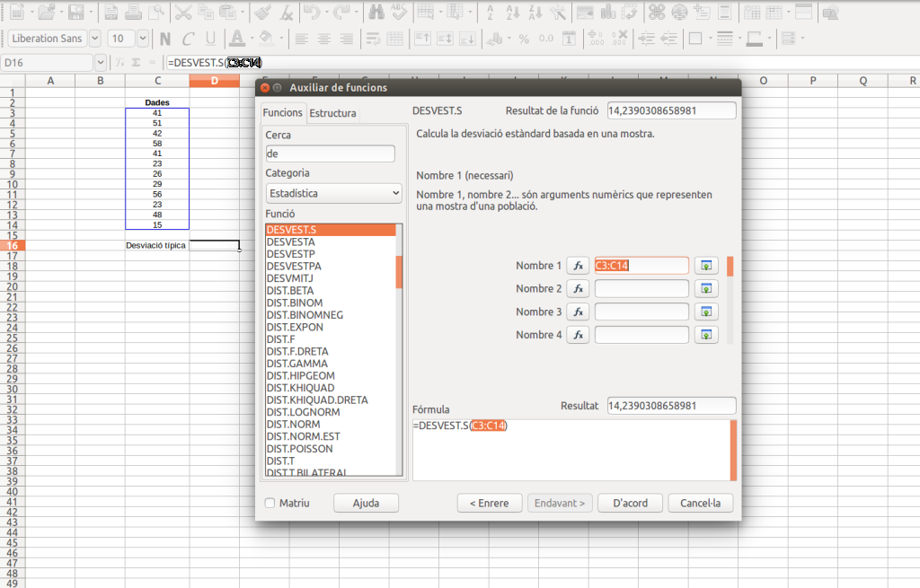Screen dimensions: 920x588
Task: Click inside the Cerca search field
Action: pos(330,154)
